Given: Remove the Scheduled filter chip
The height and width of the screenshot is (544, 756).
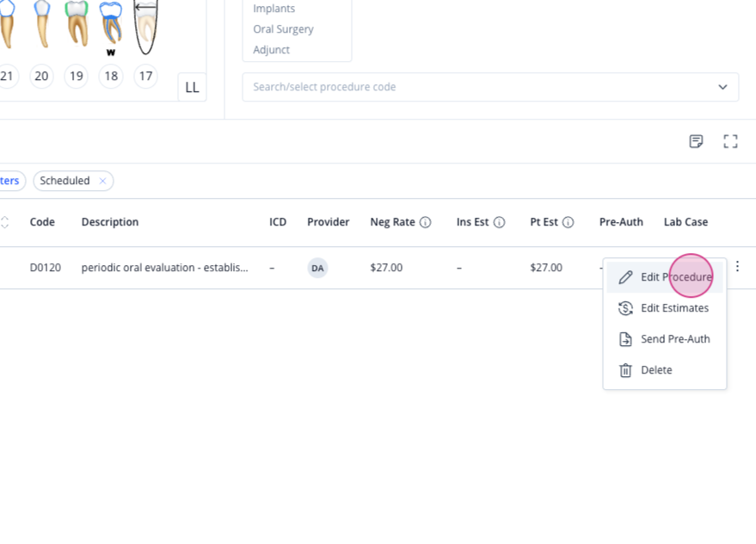Looking at the screenshot, I should click(x=102, y=181).
